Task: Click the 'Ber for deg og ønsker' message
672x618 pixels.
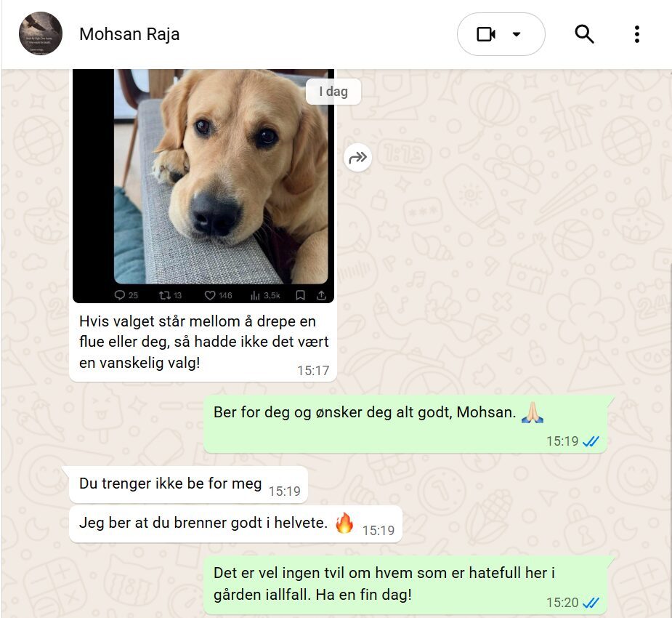Action: click(x=405, y=424)
